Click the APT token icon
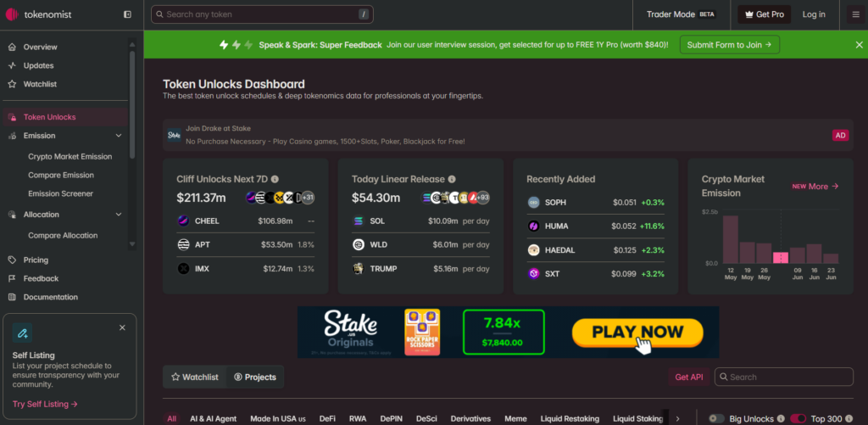Screen dimensions: 868x425 (x=183, y=244)
